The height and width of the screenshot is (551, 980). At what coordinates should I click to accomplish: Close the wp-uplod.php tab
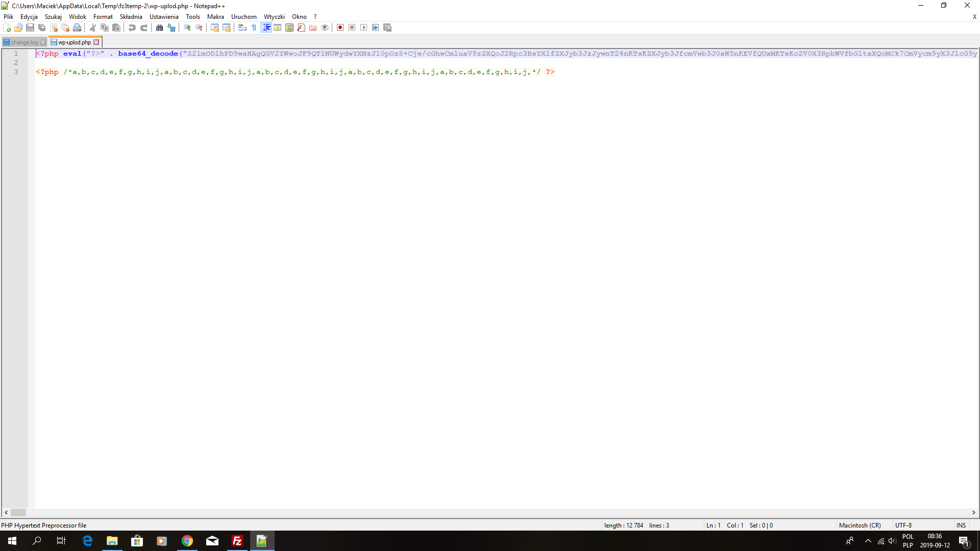coord(96,42)
